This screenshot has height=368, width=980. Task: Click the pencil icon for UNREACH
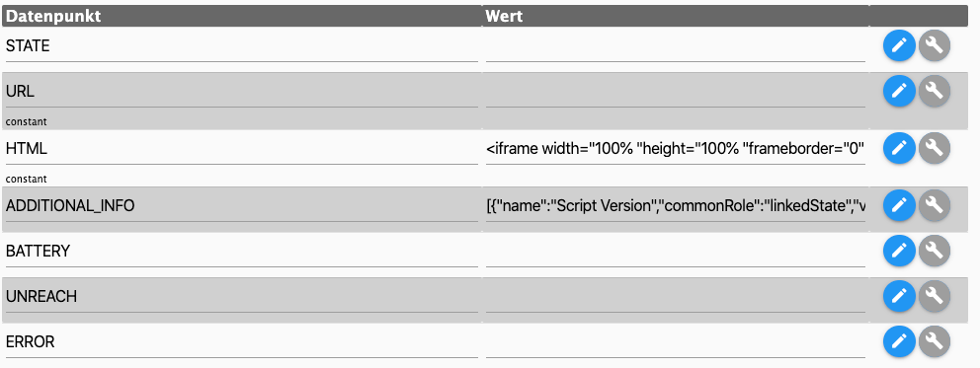pyautogui.click(x=899, y=296)
